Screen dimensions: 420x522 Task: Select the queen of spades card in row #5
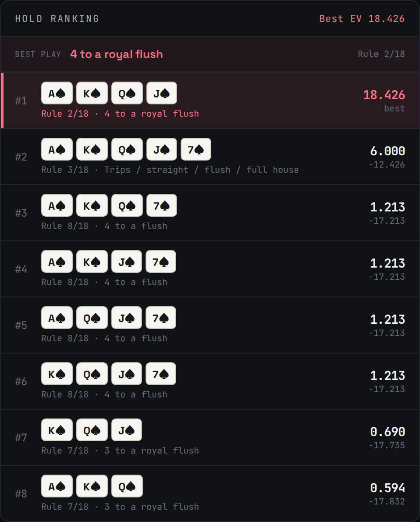[92, 318]
